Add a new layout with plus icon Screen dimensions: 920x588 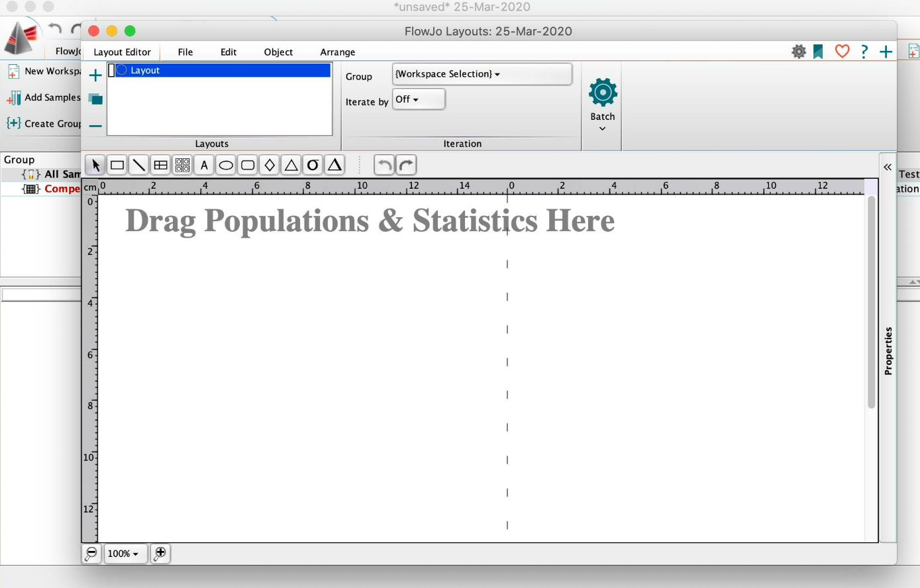click(x=95, y=75)
